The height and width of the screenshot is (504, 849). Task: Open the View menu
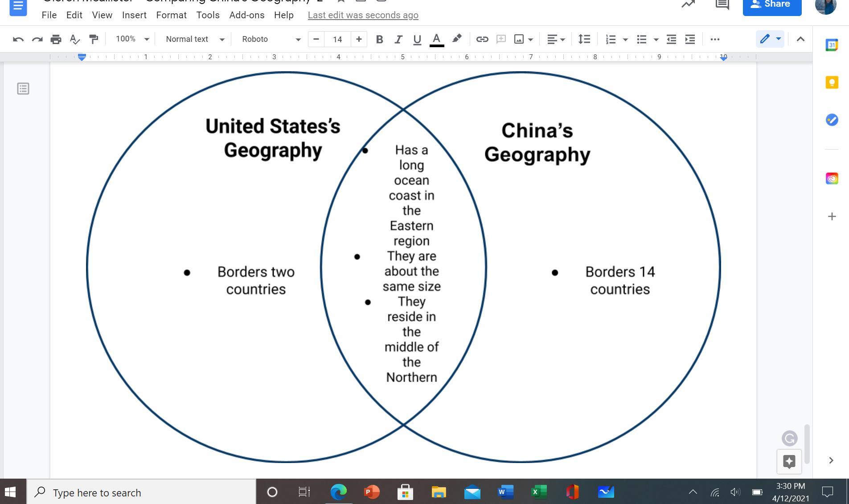102,15
